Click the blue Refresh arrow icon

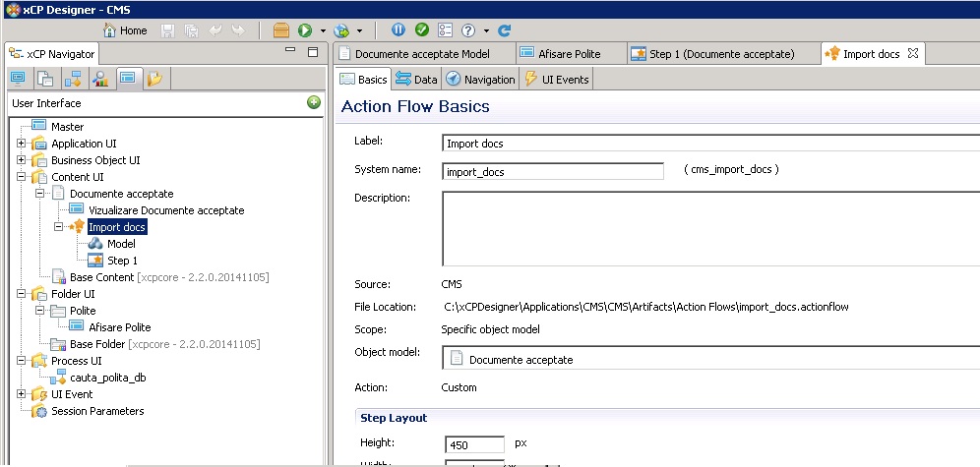505,29
